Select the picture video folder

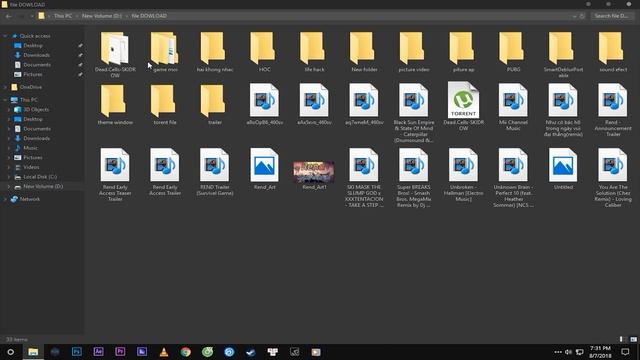click(x=413, y=52)
